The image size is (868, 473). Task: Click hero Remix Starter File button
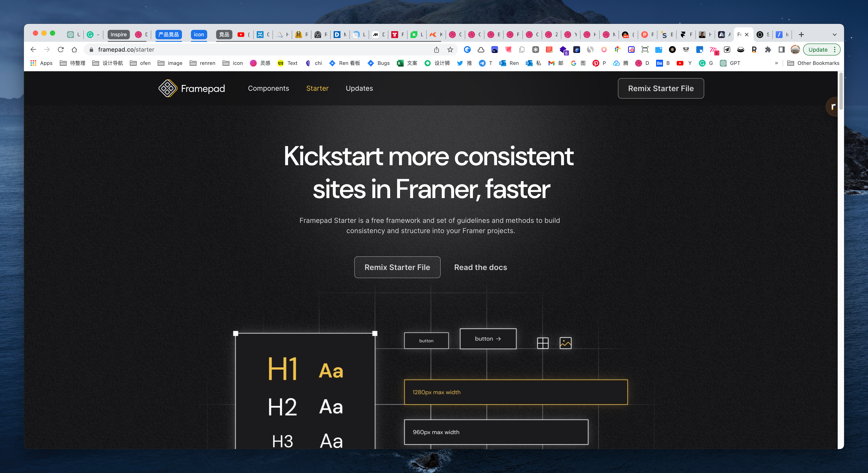397,267
